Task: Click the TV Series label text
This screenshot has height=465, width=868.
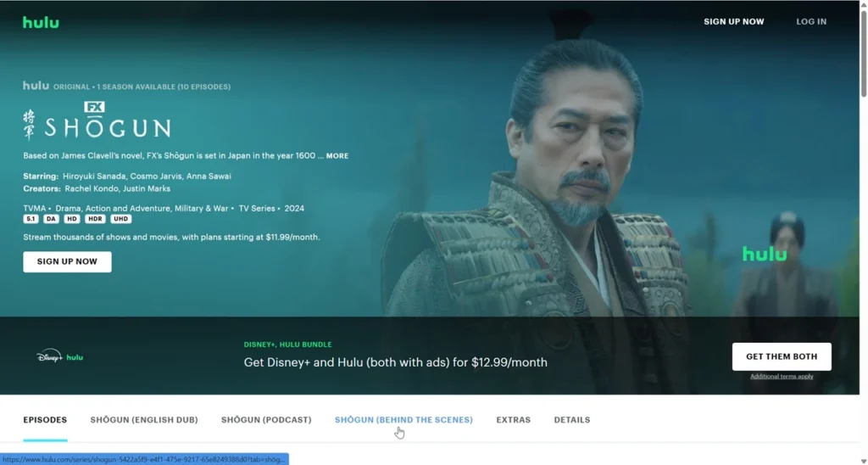Action: coord(257,209)
